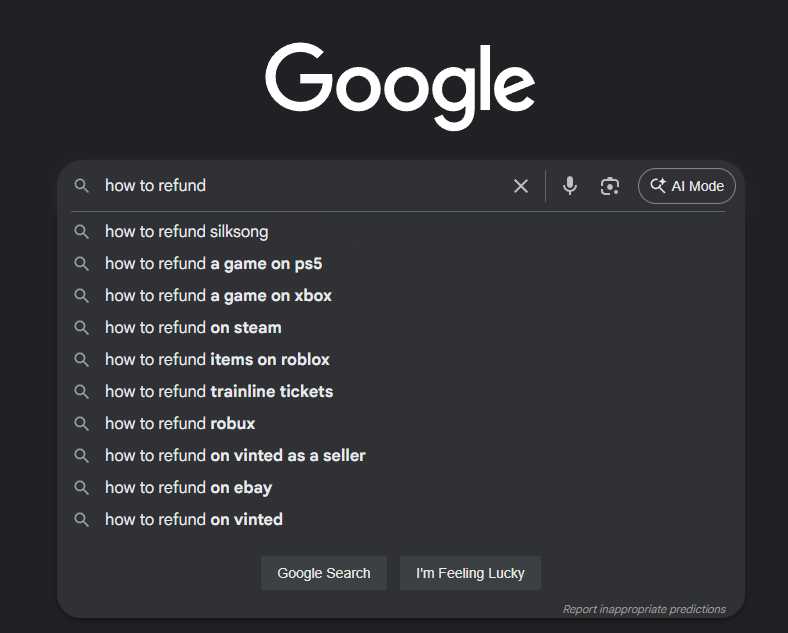Focus the search text field containing 'how to refund'
The width and height of the screenshot is (788, 633).
point(302,186)
